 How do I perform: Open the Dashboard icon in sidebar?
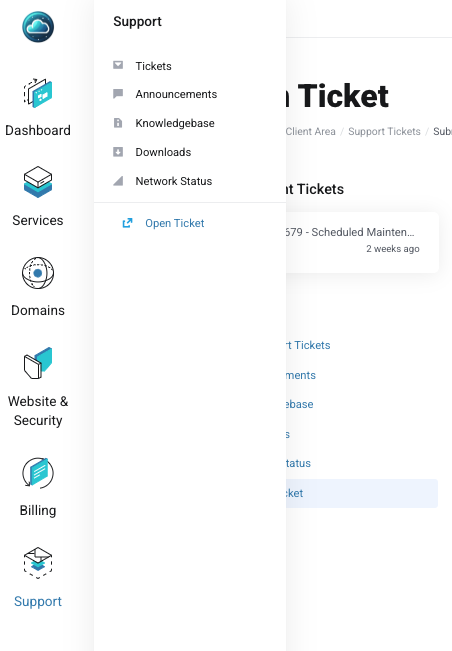tap(38, 93)
